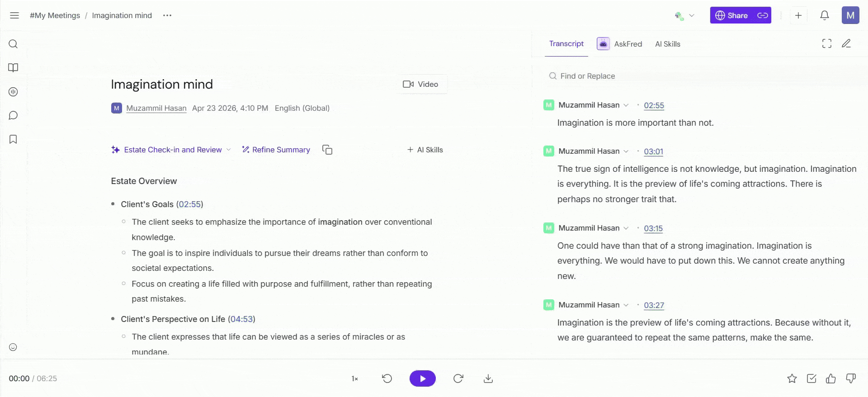Copy share link icon

coord(763,15)
